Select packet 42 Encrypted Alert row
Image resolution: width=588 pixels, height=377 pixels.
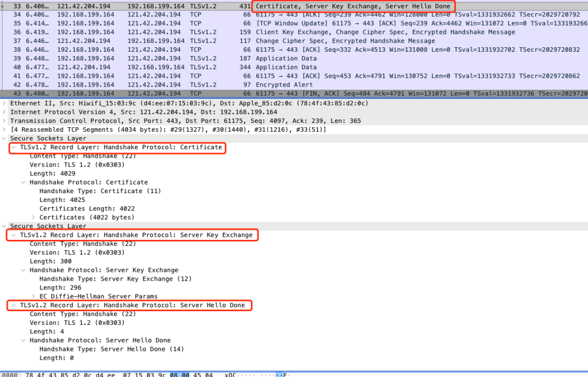tap(294, 85)
